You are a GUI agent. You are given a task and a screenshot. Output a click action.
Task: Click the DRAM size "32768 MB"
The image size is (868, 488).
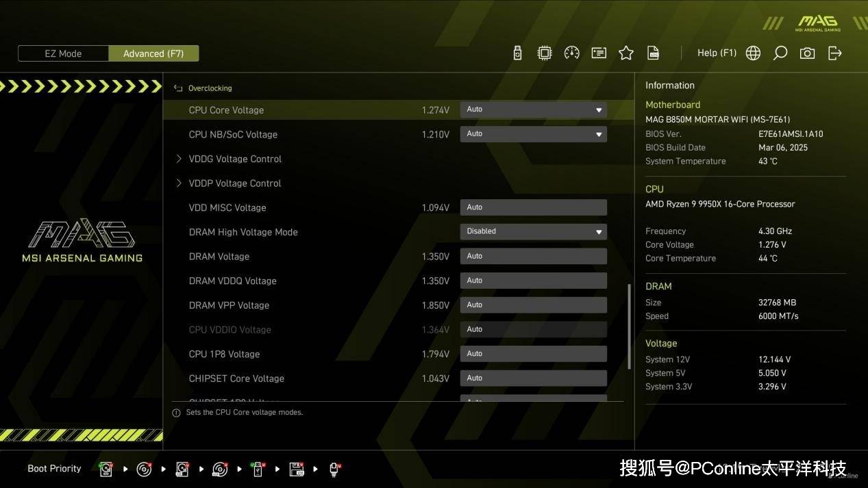[777, 303]
